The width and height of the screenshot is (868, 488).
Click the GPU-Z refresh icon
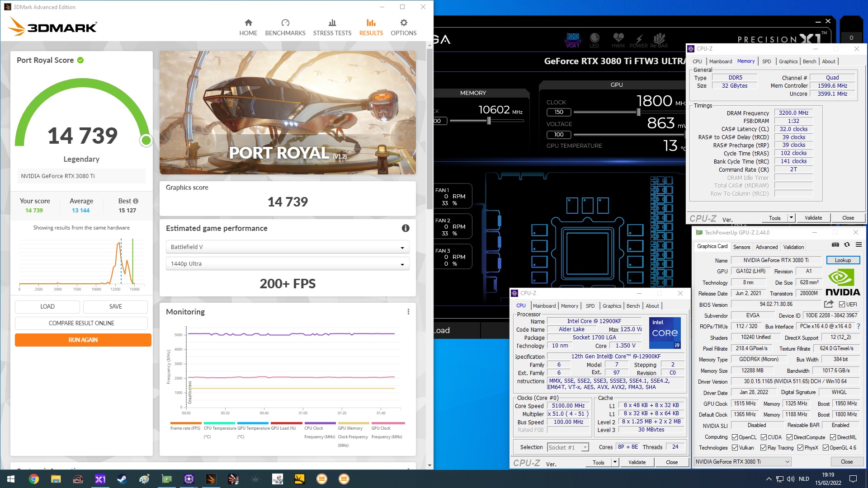coord(847,244)
